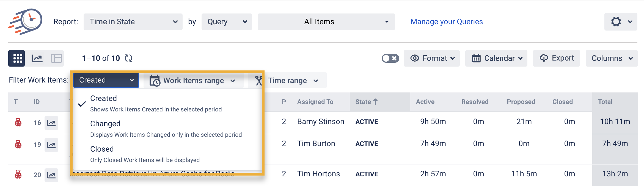The width and height of the screenshot is (644, 186).
Task: Expand the All Items query selector
Action: tap(326, 22)
